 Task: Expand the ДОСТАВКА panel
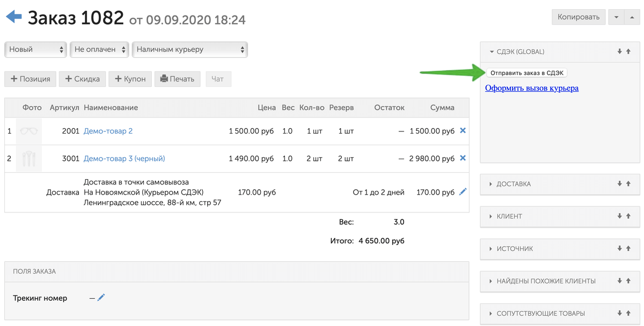click(514, 184)
